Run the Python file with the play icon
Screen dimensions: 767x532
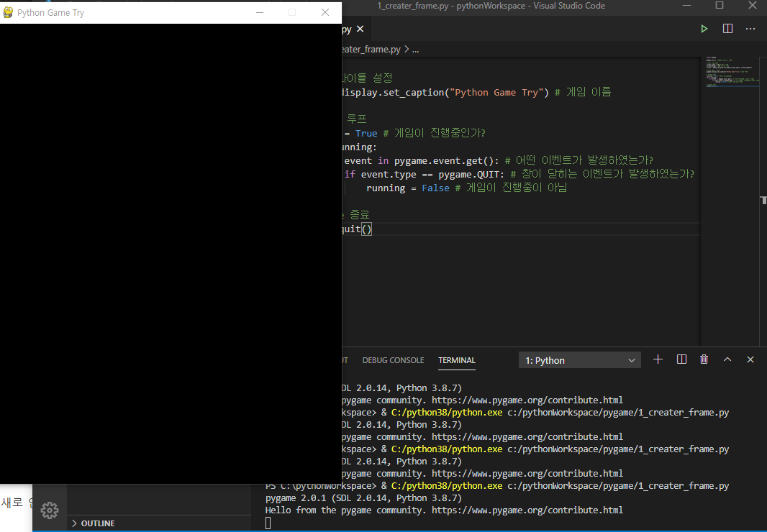704,29
